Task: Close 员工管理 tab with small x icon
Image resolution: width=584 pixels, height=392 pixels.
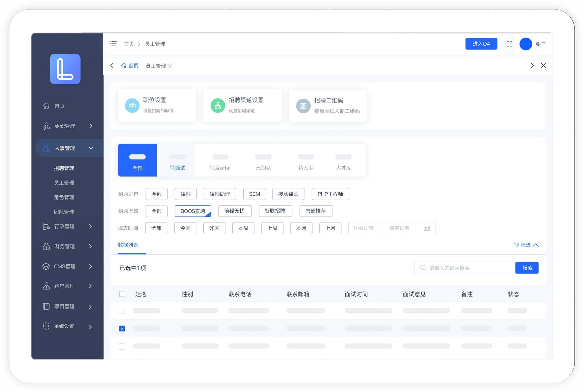Action: click(x=170, y=66)
